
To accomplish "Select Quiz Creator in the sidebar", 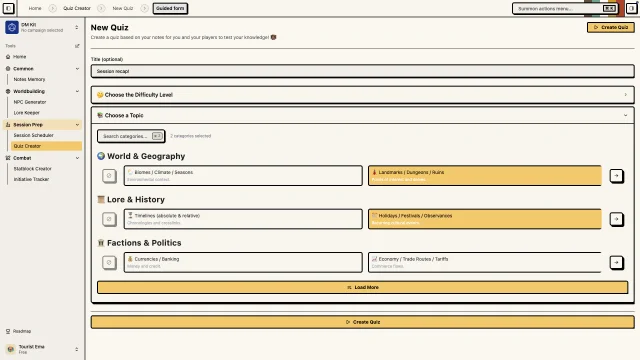I will pos(46,146).
